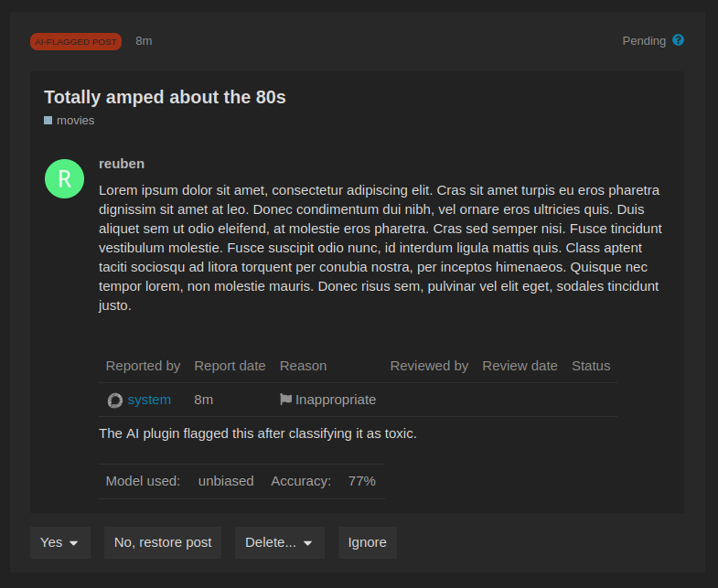
Task: Click the Inappropriate flag icon
Action: coord(285,400)
